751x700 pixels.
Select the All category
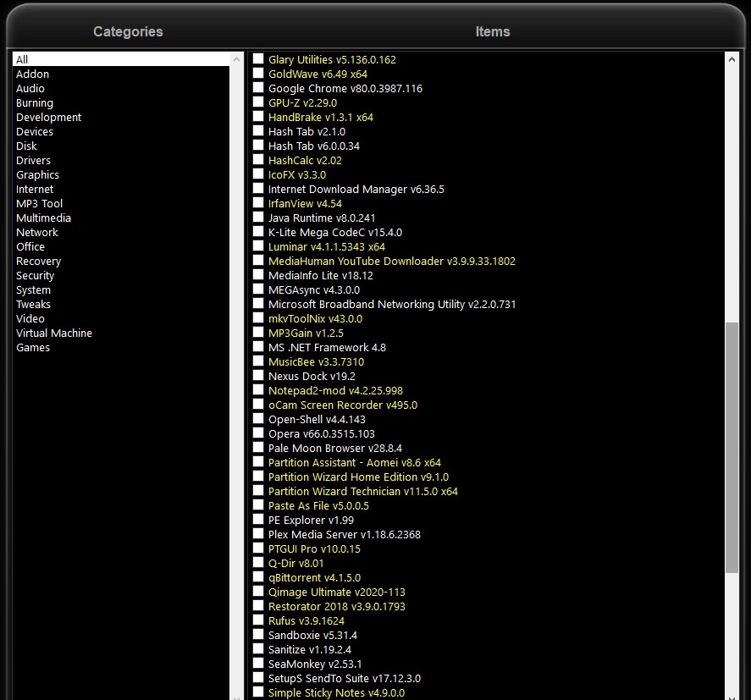tap(121, 59)
